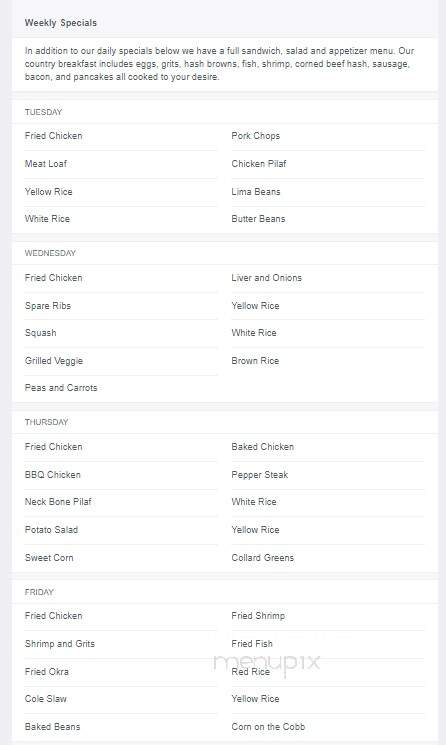The height and width of the screenshot is (745, 446).
Task: Select the THURSDAY section header
Action: click(47, 422)
